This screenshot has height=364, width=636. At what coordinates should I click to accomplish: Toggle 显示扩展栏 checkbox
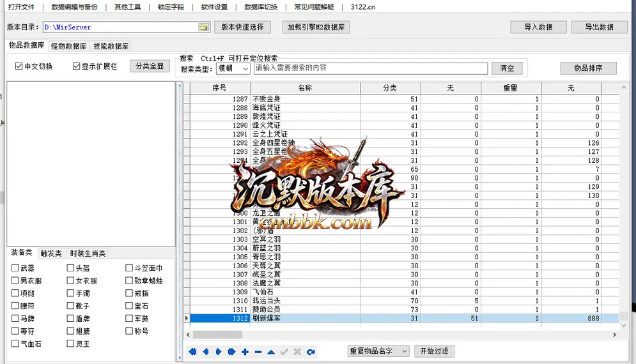[x=76, y=66]
